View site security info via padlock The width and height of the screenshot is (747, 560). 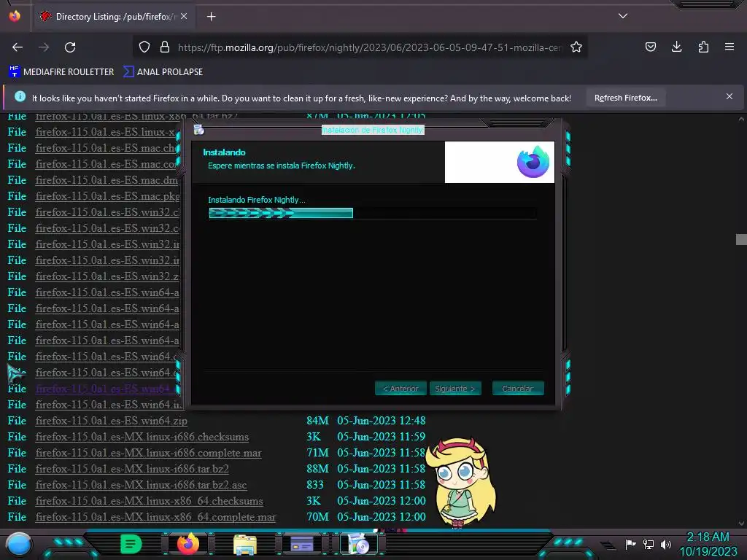[x=165, y=47]
